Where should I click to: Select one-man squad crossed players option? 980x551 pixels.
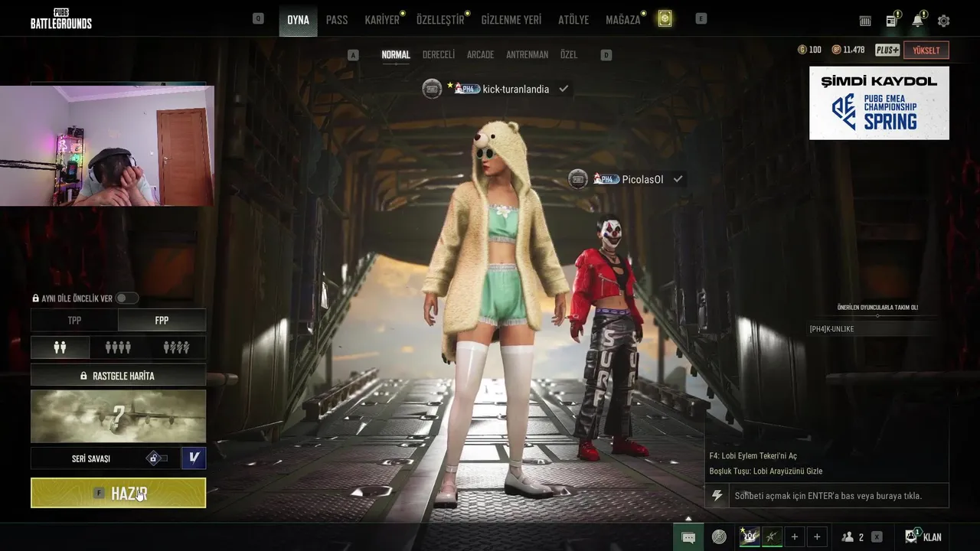tap(176, 347)
